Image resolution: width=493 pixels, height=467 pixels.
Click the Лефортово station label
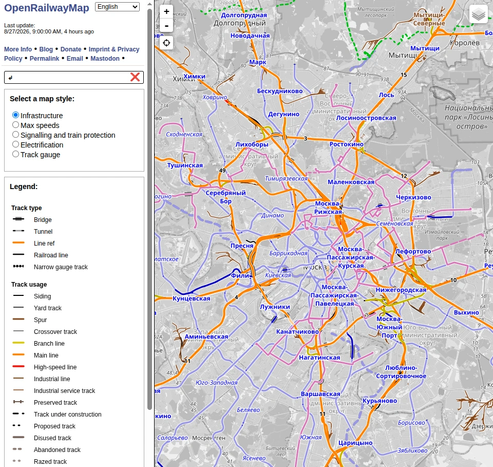tap(413, 251)
